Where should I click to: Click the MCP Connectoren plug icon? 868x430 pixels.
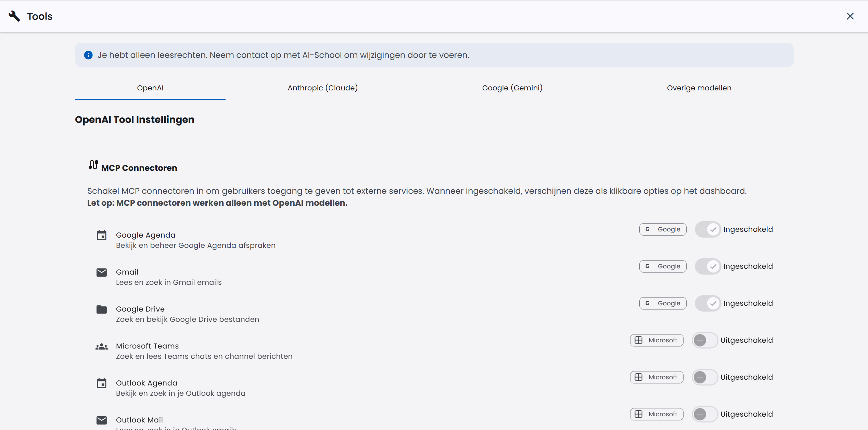point(92,165)
